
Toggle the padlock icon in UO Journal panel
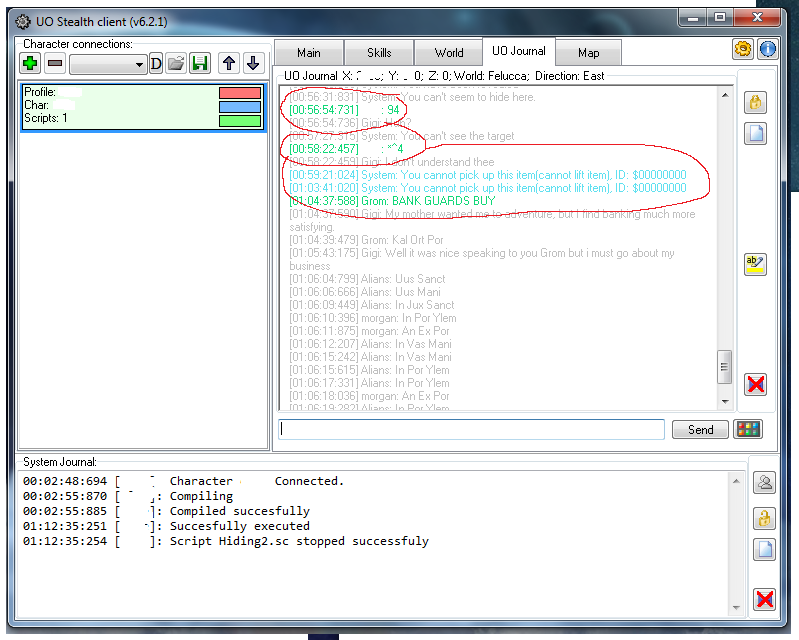click(756, 102)
